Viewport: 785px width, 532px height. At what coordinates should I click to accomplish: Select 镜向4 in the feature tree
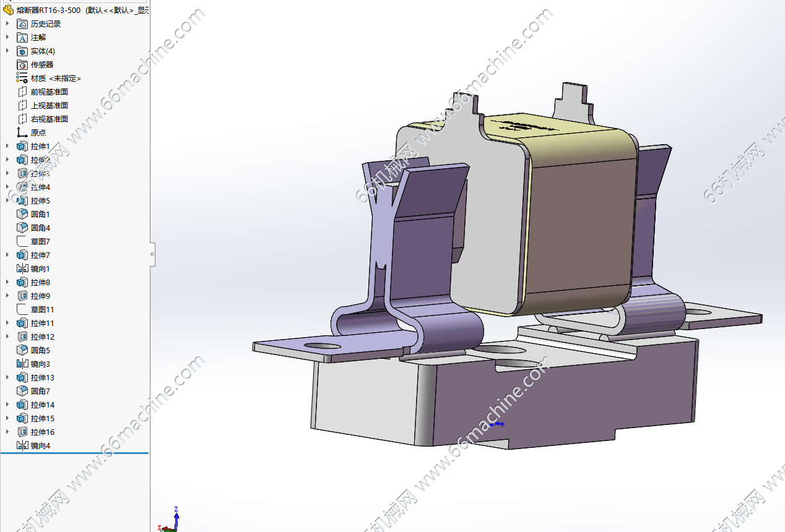click(x=40, y=445)
